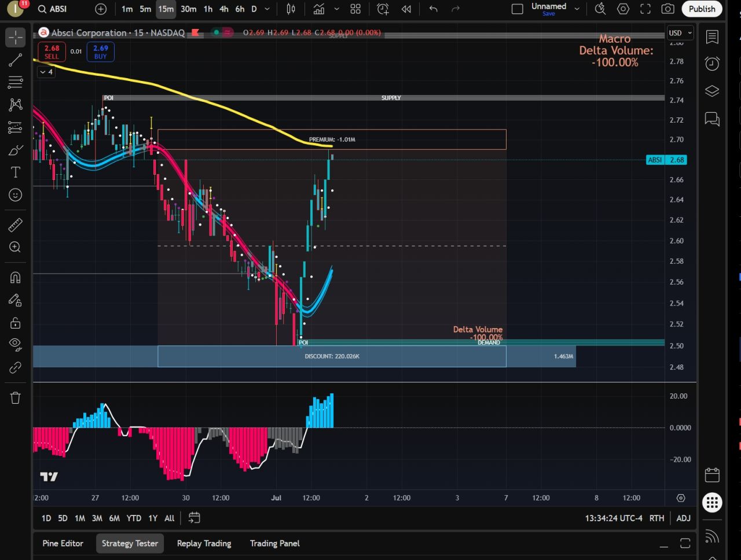Screen dimensions: 741x560
Task: Toggle ADJ price adjustment
Action: click(683, 518)
